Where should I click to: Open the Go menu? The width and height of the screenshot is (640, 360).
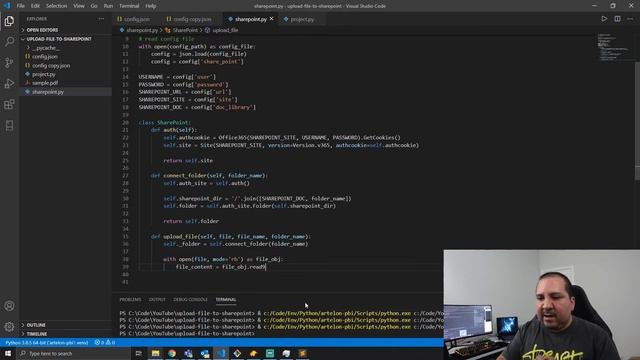[94, 6]
